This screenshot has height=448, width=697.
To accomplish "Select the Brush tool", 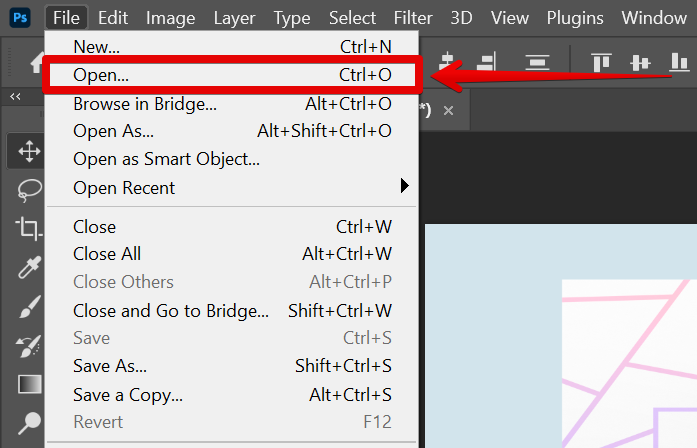I will click(29, 307).
